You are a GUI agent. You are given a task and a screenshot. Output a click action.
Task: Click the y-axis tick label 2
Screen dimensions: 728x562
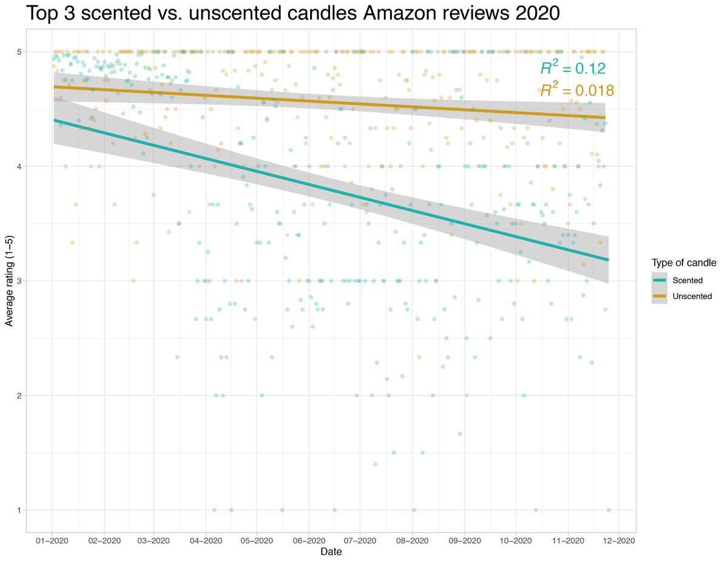[x=20, y=395]
